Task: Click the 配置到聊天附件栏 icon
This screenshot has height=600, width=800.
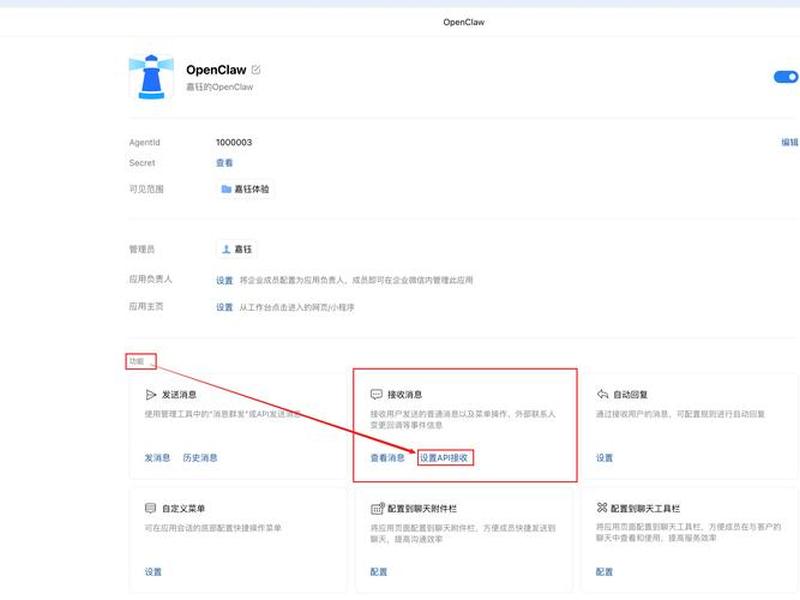Action: coord(377,508)
